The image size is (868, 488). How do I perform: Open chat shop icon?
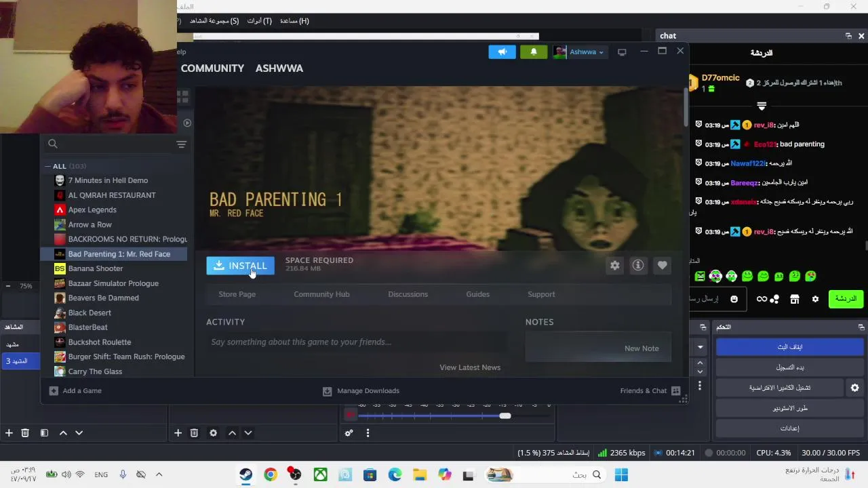[x=795, y=299]
